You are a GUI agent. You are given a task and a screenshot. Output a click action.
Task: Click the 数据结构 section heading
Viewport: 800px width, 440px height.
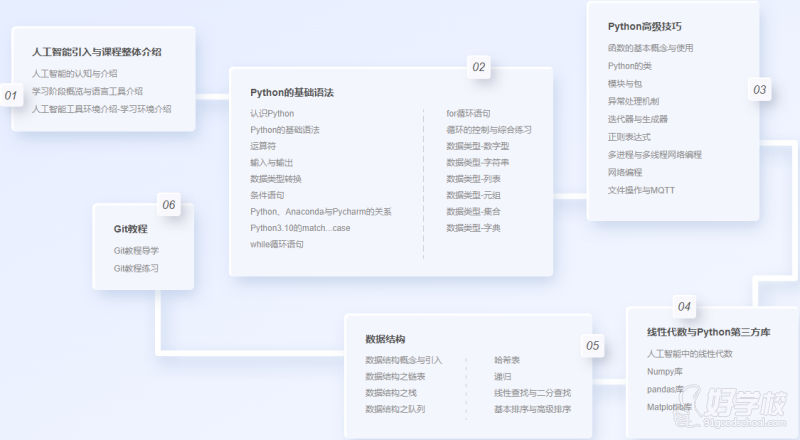click(x=385, y=339)
